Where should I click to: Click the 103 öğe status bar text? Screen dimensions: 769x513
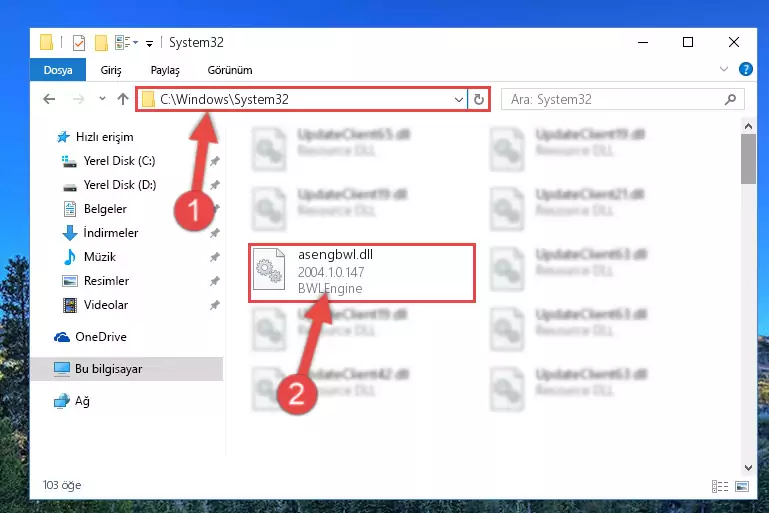tap(62, 485)
